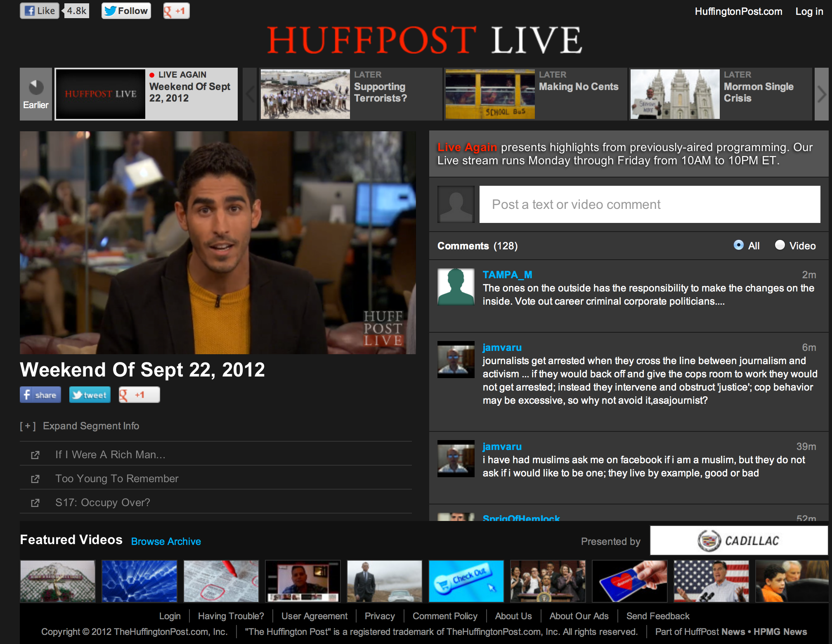The width and height of the screenshot is (832, 644).
Task: Open featured video with man in suit and car
Action: 385,581
